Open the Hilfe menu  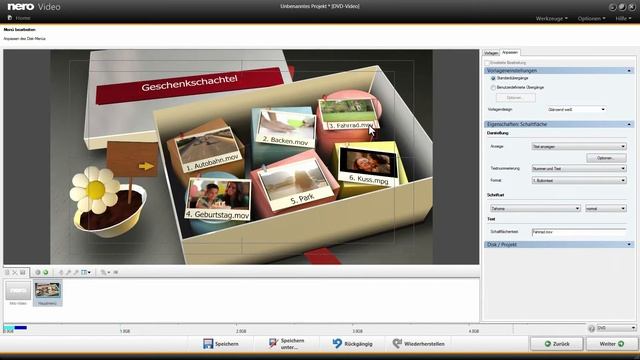point(623,18)
